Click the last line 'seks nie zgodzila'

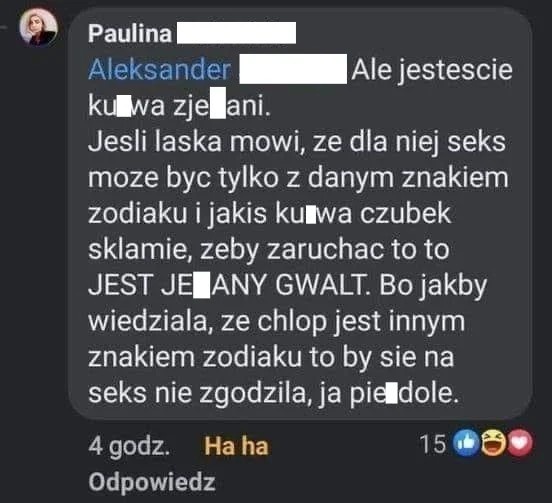point(274,394)
